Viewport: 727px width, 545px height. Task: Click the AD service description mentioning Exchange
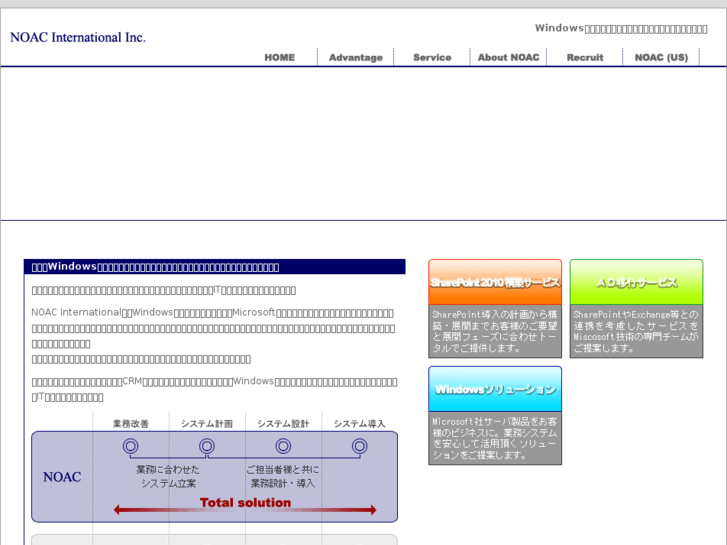(637, 331)
